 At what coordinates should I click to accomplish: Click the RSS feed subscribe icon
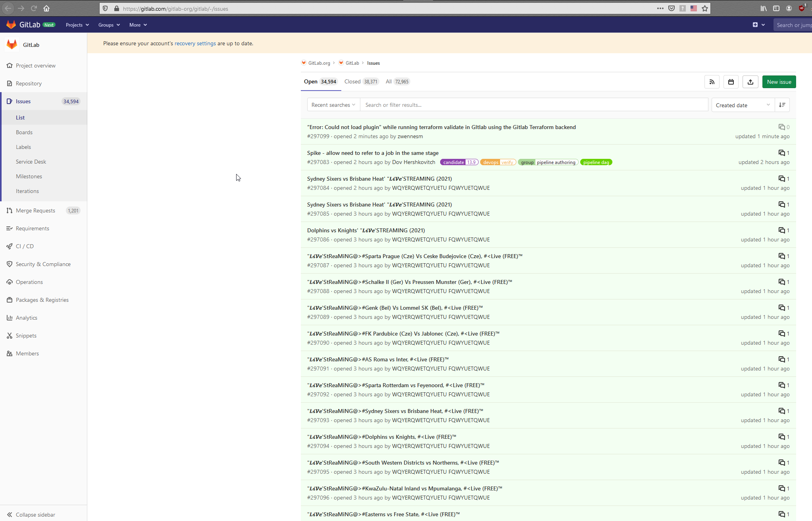pyautogui.click(x=712, y=82)
